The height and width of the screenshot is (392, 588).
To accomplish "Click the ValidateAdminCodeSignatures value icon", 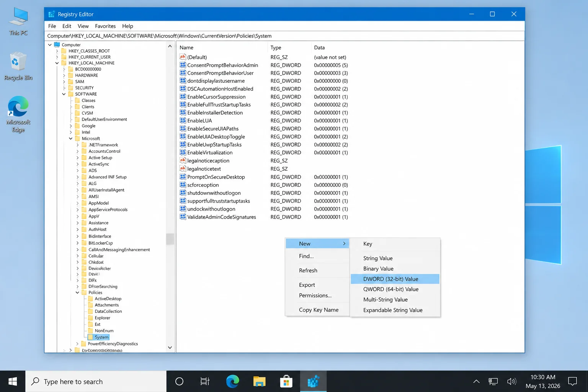I will 183,217.
